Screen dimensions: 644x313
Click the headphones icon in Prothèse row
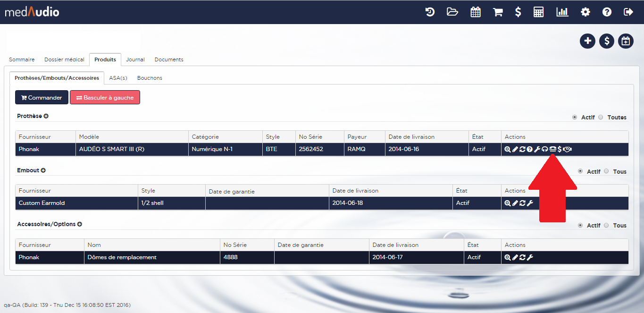pyautogui.click(x=544, y=149)
